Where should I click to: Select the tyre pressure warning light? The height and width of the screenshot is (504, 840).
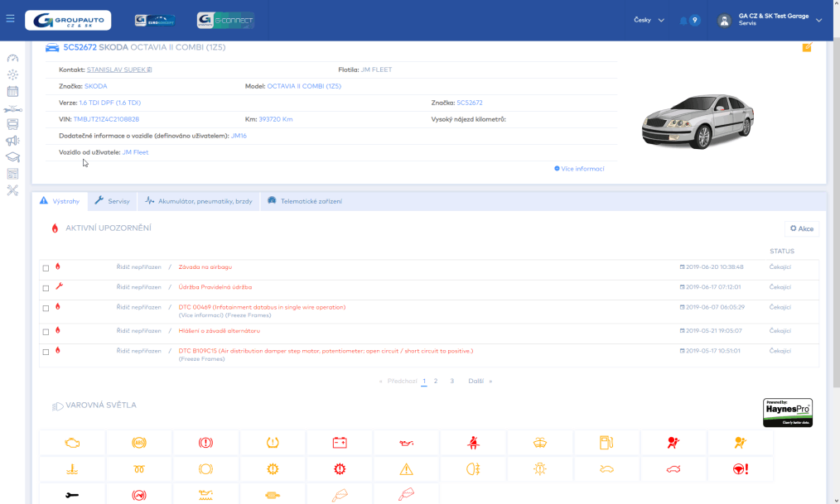pyautogui.click(x=273, y=443)
